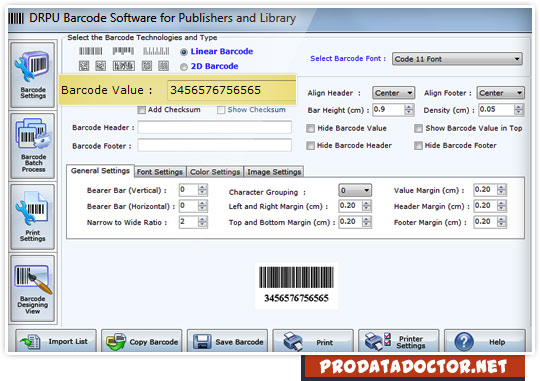This screenshot has width=540, height=381.
Task: Adjust Bearer Bar (Vertical) spinner
Action: click(203, 190)
